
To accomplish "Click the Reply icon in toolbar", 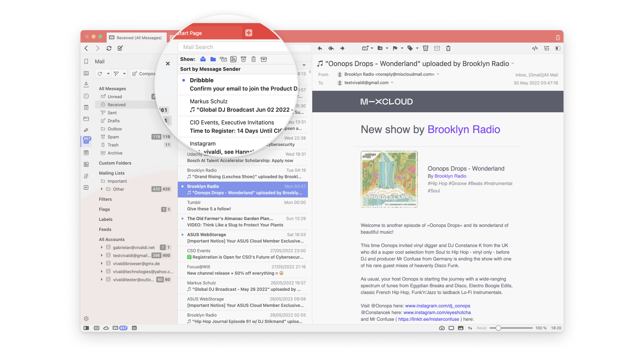I will coord(320,48).
